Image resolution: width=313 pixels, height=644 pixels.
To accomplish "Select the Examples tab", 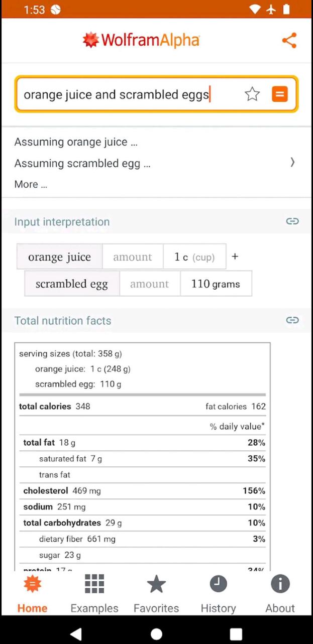I will [94, 592].
